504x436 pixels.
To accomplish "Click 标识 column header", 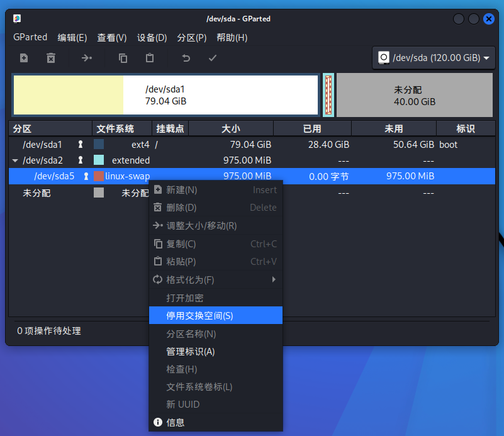I will point(466,129).
